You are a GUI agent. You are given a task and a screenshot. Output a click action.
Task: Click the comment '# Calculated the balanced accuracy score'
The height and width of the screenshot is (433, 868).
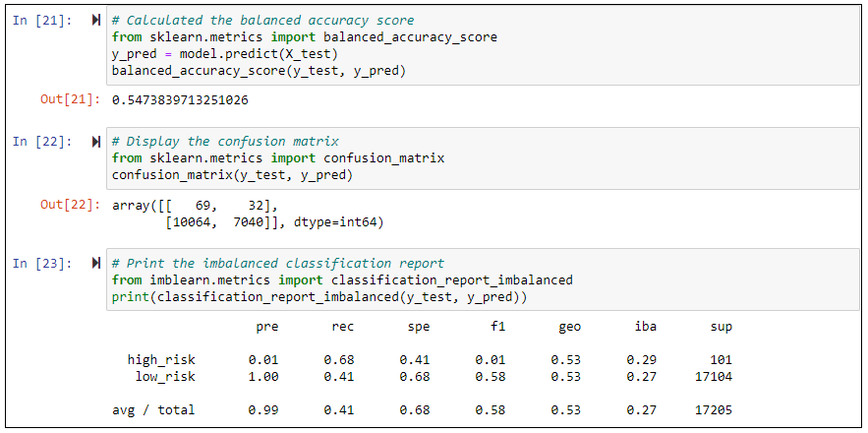pyautogui.click(x=262, y=21)
